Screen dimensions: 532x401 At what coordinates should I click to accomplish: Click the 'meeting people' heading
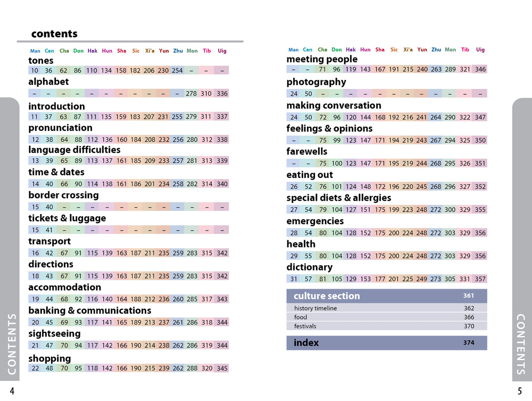click(x=322, y=59)
